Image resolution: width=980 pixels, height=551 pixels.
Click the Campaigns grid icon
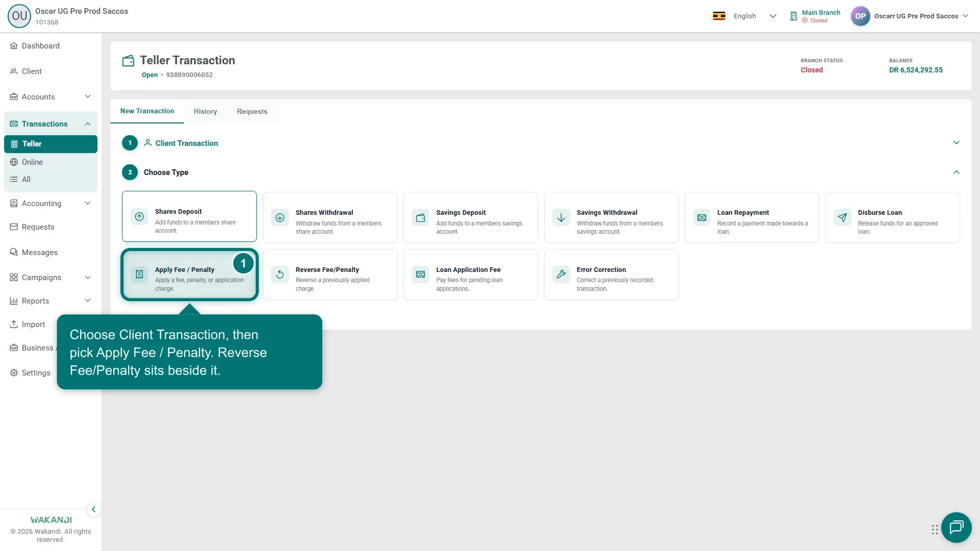tap(14, 278)
